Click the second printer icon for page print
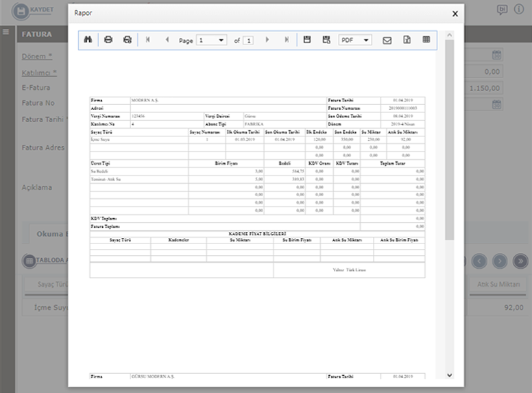Image resolution: width=532 pixels, height=393 pixels. click(x=127, y=40)
